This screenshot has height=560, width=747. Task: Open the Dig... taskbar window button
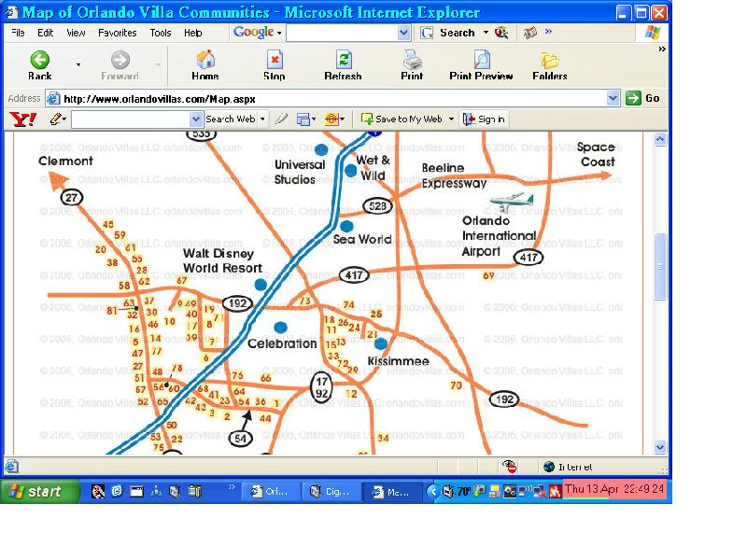click(331, 492)
